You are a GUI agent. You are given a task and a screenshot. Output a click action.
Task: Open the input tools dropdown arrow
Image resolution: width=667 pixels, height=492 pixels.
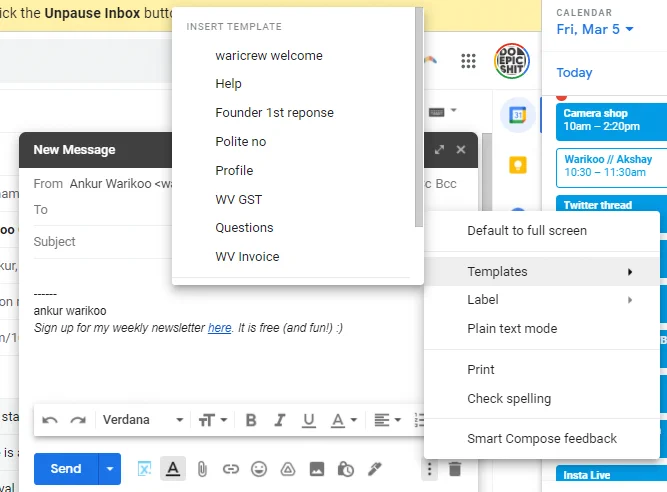453,111
